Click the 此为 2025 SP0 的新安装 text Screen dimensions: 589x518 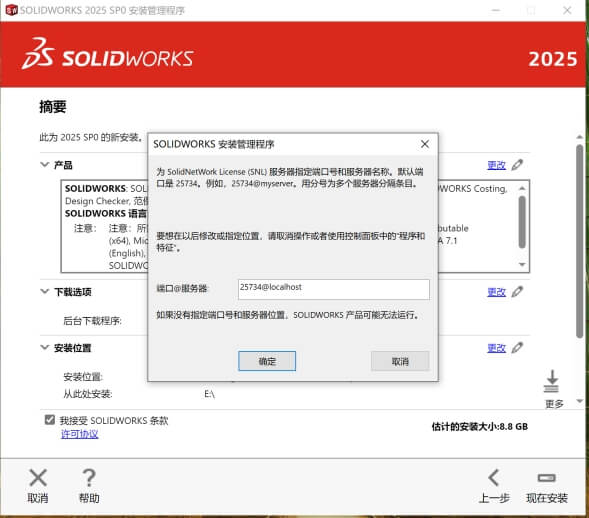tap(91, 137)
